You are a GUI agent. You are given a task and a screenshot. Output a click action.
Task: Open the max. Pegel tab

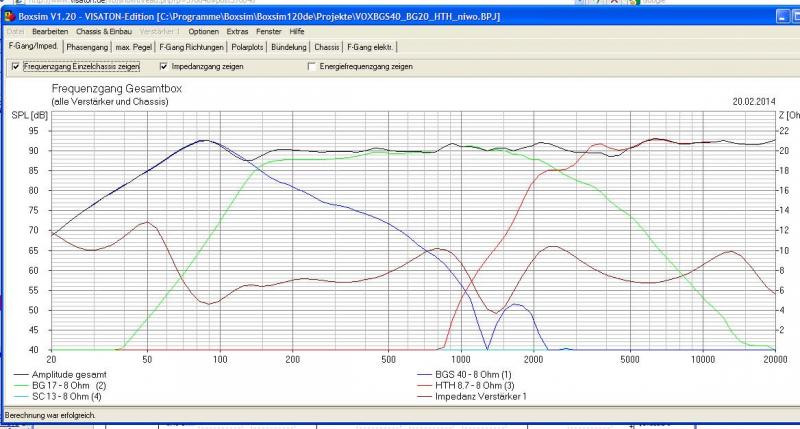(134, 47)
